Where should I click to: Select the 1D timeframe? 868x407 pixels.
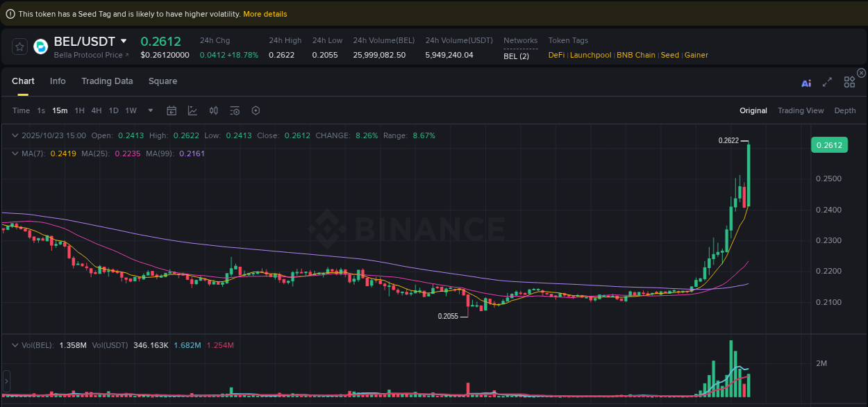click(113, 110)
